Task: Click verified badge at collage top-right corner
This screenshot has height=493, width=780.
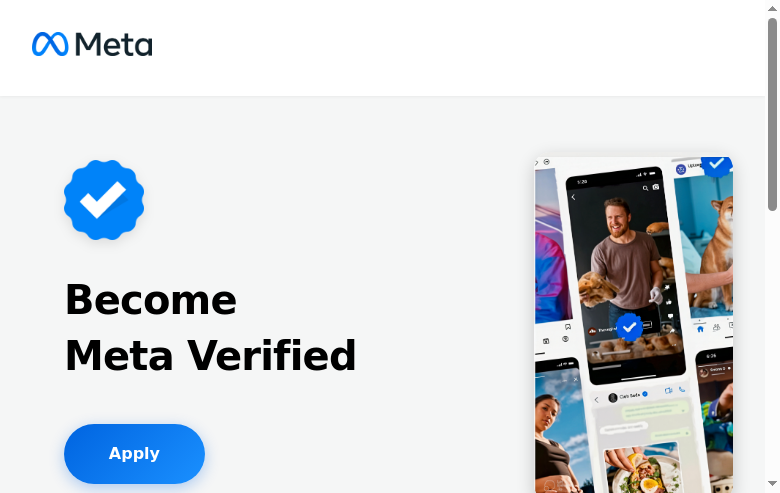Action: (716, 163)
